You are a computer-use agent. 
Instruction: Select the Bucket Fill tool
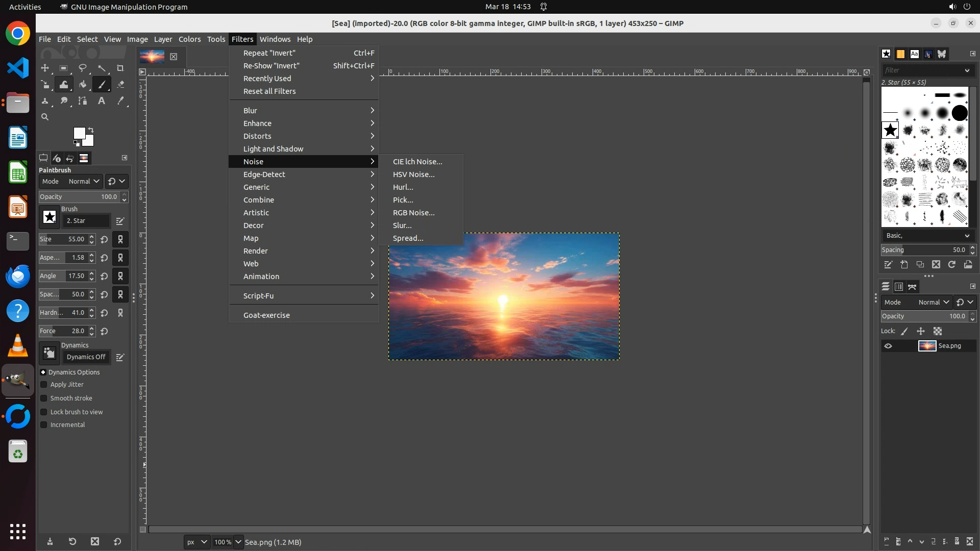coord(83,84)
